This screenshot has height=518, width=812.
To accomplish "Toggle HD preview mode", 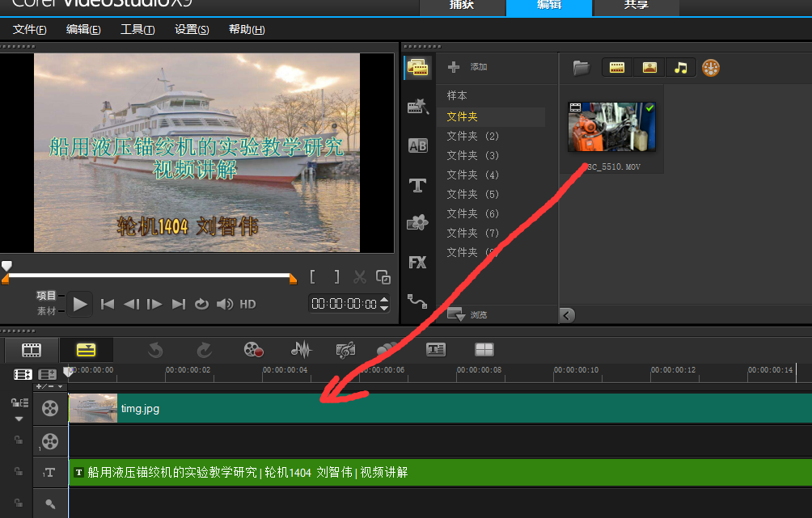I will [x=247, y=304].
